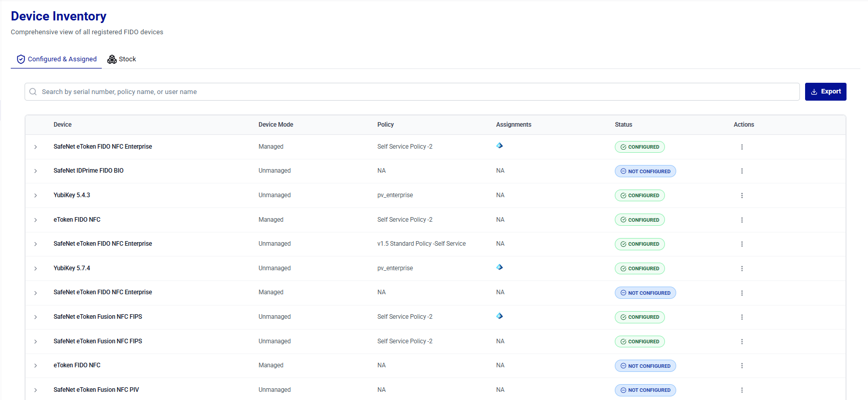Screen dimensions: 868x400
Task: Expand the SafeNet eToken Fusion NFC PIV row
Action: pyautogui.click(x=35, y=390)
